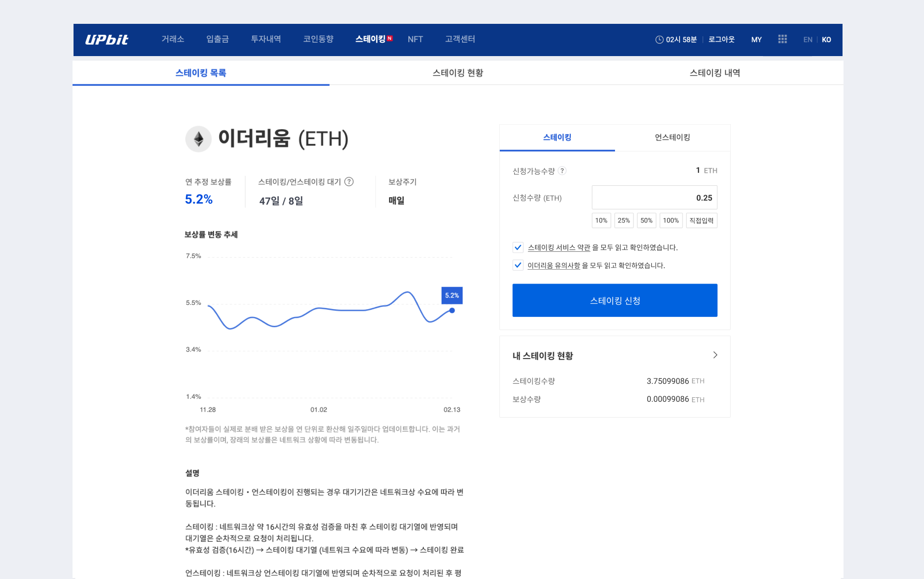This screenshot has width=924, height=579.
Task: Switch to 스테이킹 목록 tab
Action: [201, 73]
